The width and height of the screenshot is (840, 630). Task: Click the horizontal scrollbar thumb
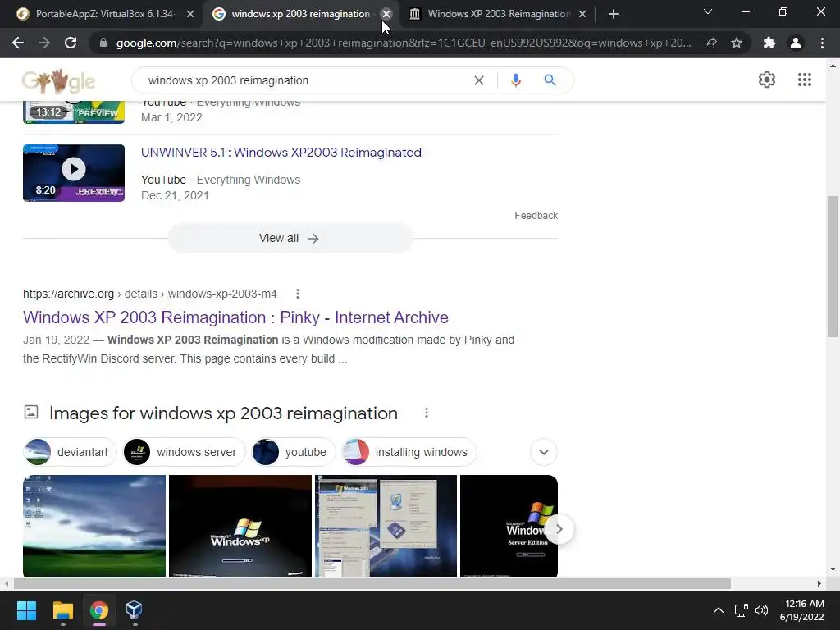pos(372,583)
